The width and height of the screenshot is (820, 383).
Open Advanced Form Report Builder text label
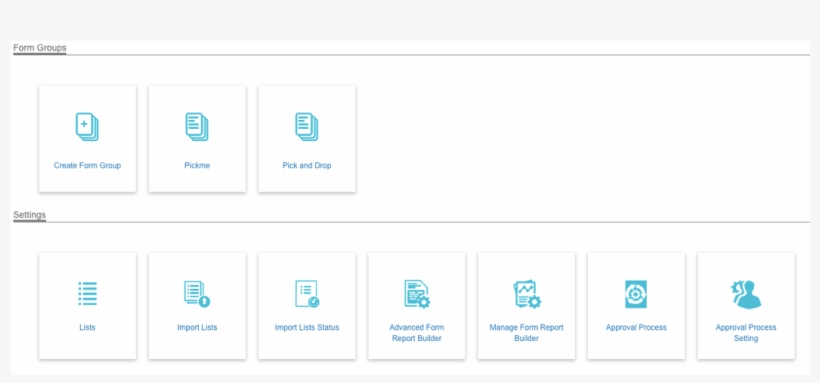click(x=417, y=333)
